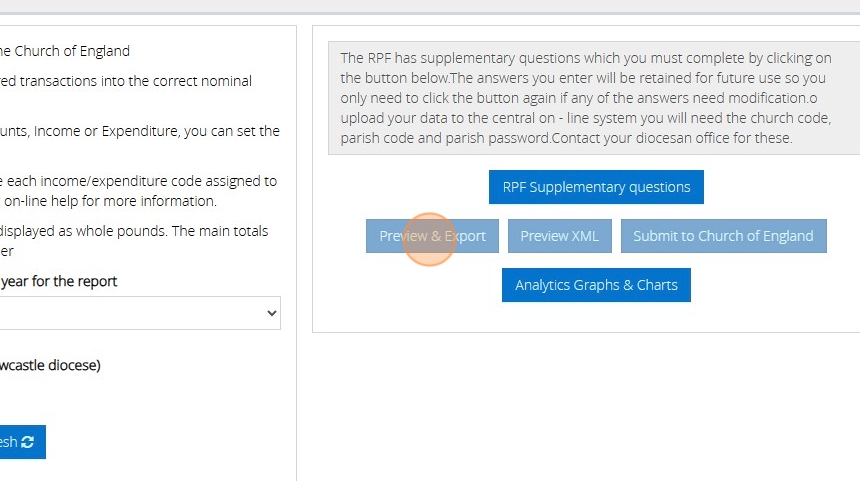Click the 'displayed as whole pounds' paragraph
Screen dimensions: 860x481
134,231
